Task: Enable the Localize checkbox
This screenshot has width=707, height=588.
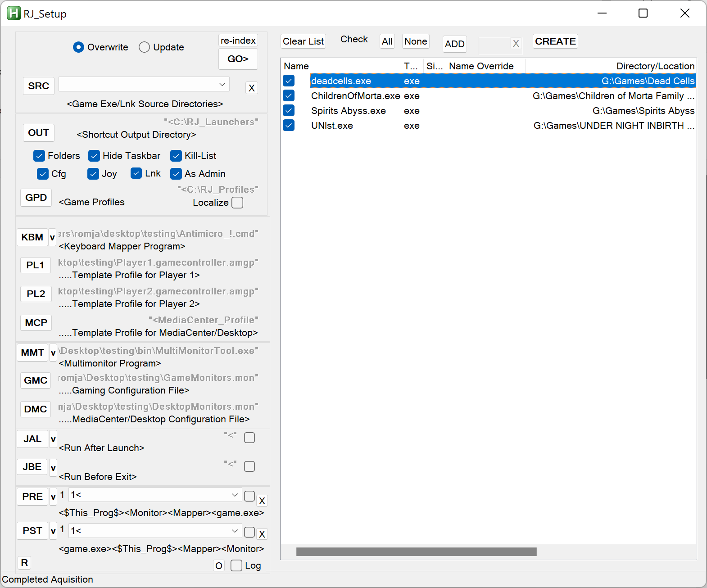Action: 237,203
